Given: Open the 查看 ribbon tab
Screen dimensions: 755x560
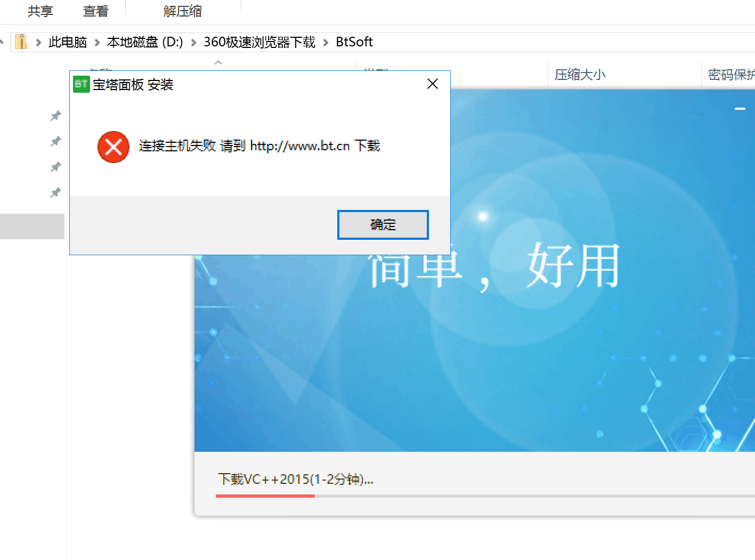Looking at the screenshot, I should (96, 11).
